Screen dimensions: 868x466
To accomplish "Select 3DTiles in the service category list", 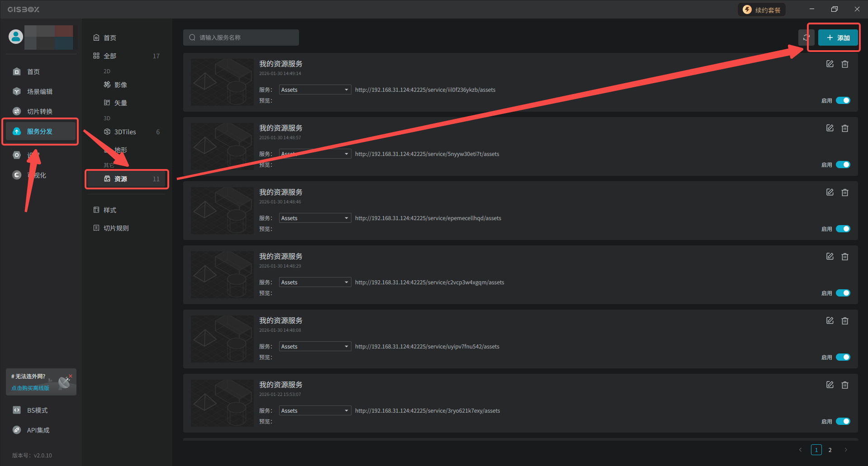I will pyautogui.click(x=125, y=132).
